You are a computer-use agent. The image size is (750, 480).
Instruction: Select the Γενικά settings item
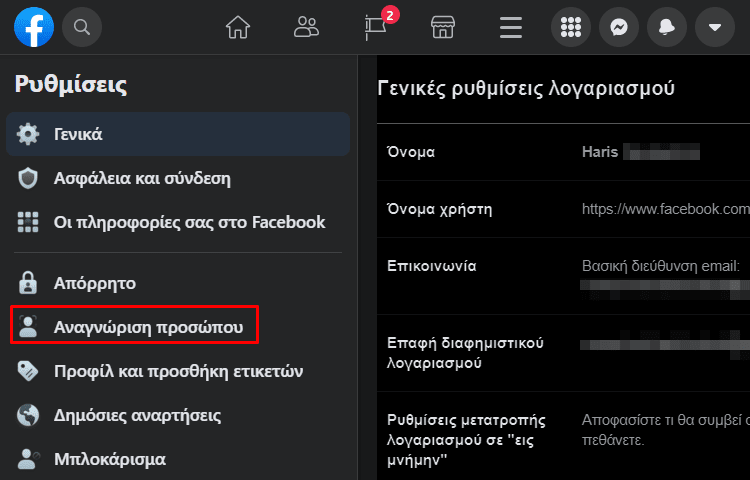point(178,134)
